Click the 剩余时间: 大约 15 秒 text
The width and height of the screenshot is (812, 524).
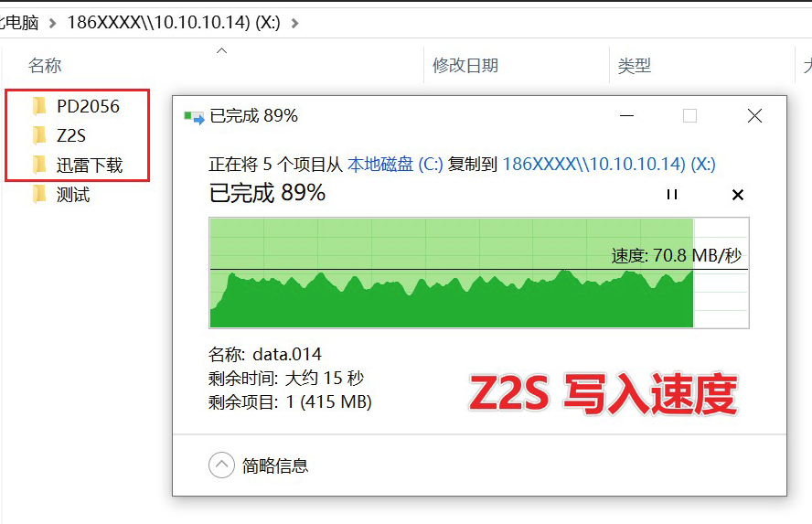286,378
